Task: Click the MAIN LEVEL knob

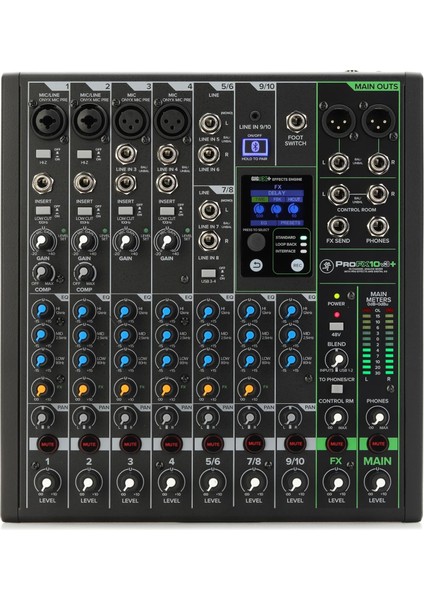Action: coord(378,483)
